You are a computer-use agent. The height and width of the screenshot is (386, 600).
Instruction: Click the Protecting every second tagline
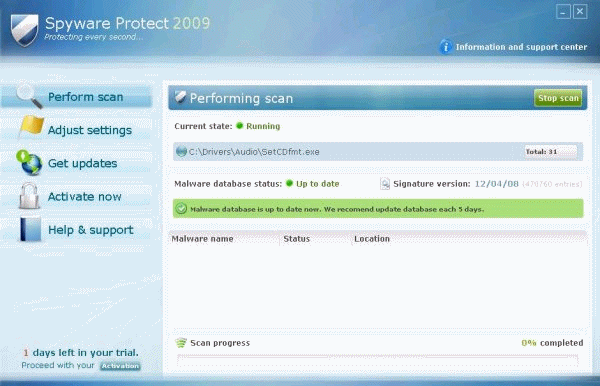tap(94, 37)
